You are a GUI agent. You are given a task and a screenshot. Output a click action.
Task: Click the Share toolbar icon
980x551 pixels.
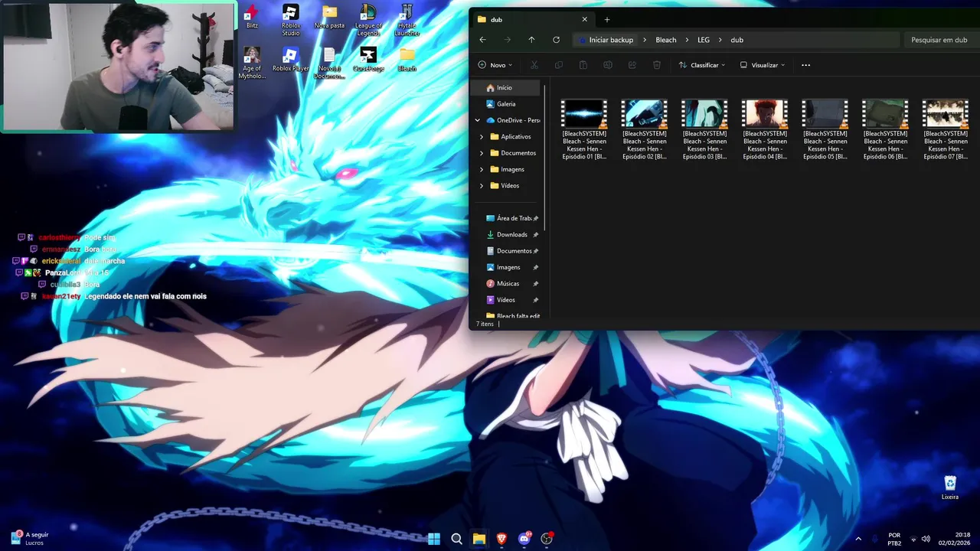(632, 65)
